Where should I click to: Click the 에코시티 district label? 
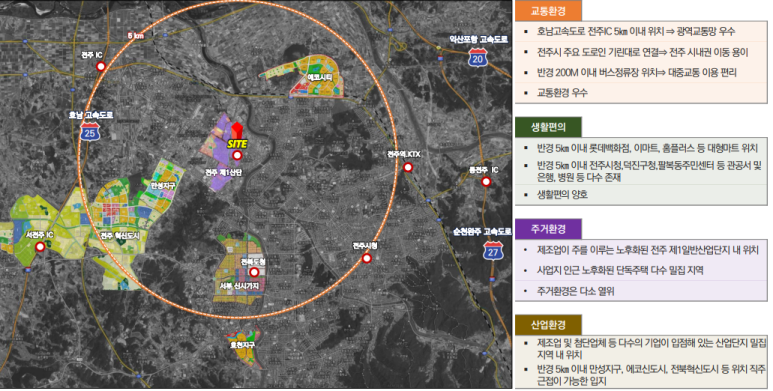tap(319, 77)
